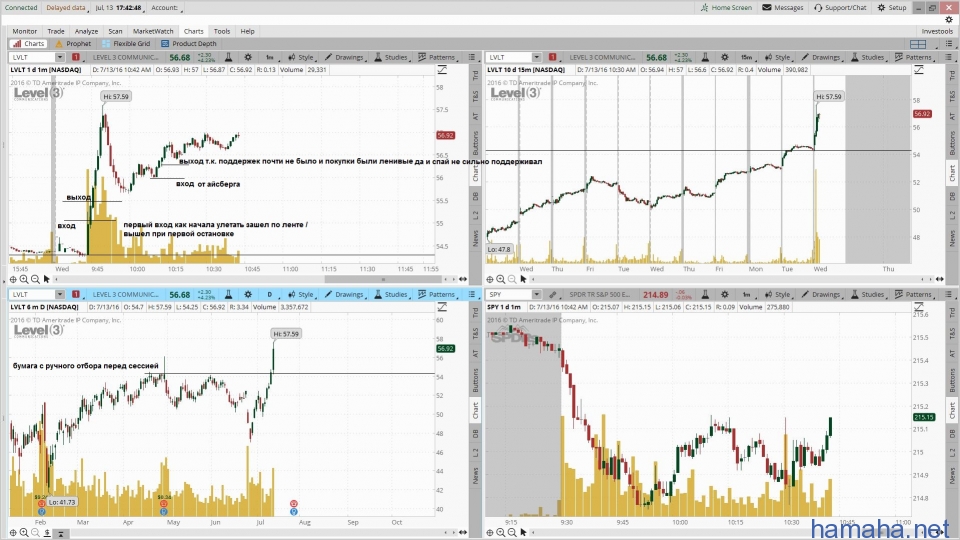Viewport: 960px width, 540px height.
Task: Change 1m timeframe in top-left chart
Action: pos(269,57)
